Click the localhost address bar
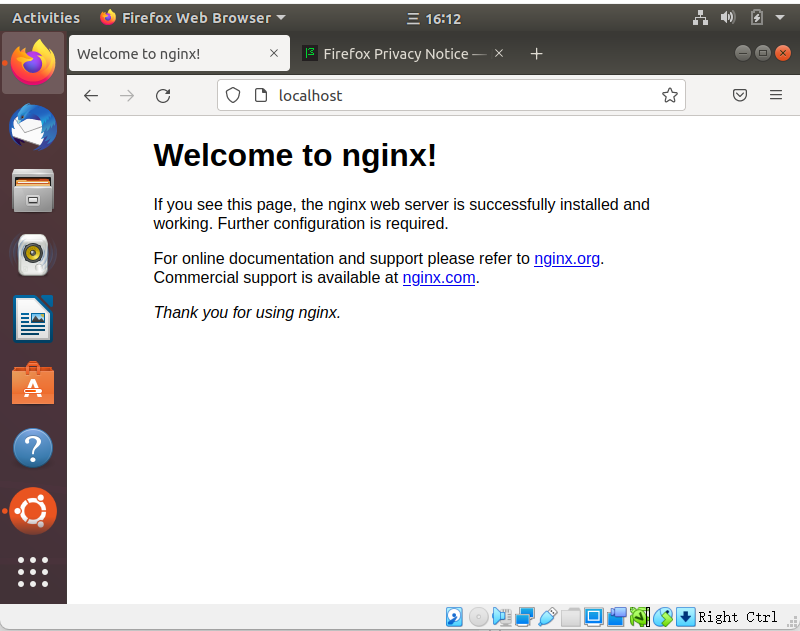 (451, 95)
